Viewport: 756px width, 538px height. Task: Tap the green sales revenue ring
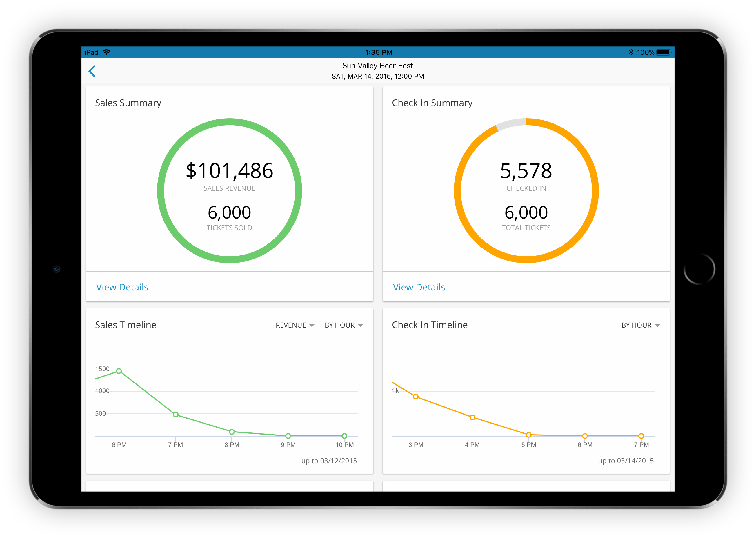click(x=161, y=191)
